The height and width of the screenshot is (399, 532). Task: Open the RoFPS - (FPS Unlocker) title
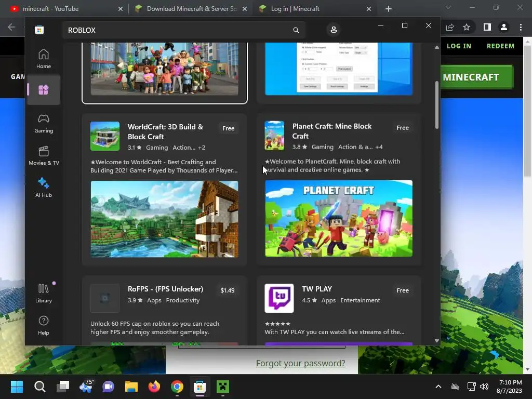(x=165, y=289)
